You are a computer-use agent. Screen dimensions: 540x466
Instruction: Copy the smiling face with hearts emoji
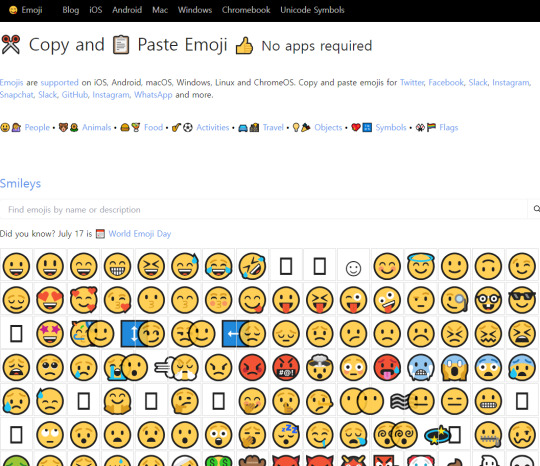[84, 300]
